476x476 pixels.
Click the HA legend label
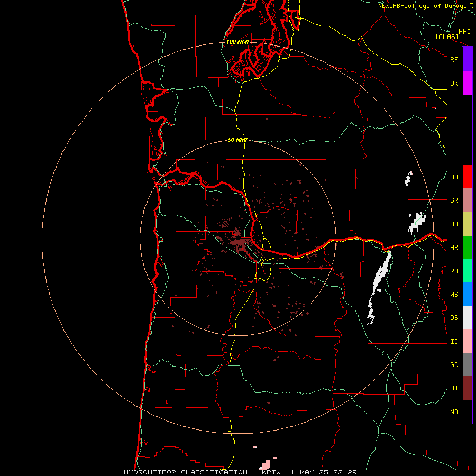[x=454, y=177]
